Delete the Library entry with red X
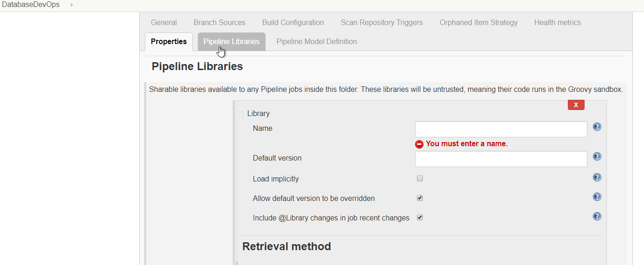The width and height of the screenshot is (644, 265). click(576, 105)
